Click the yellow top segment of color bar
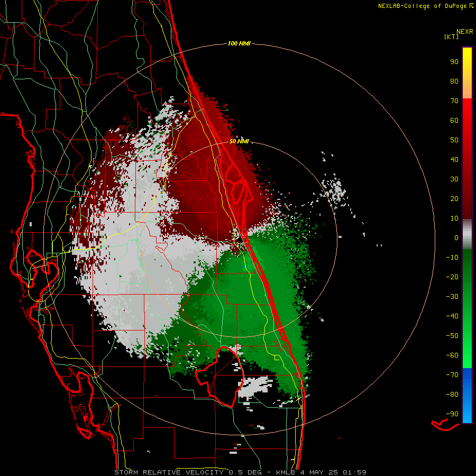 (x=467, y=73)
